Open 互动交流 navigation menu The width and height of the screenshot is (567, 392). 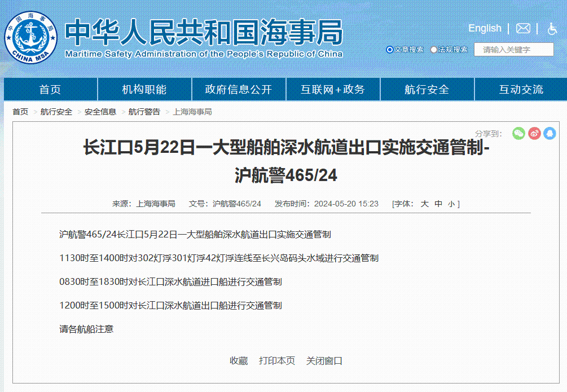521,89
